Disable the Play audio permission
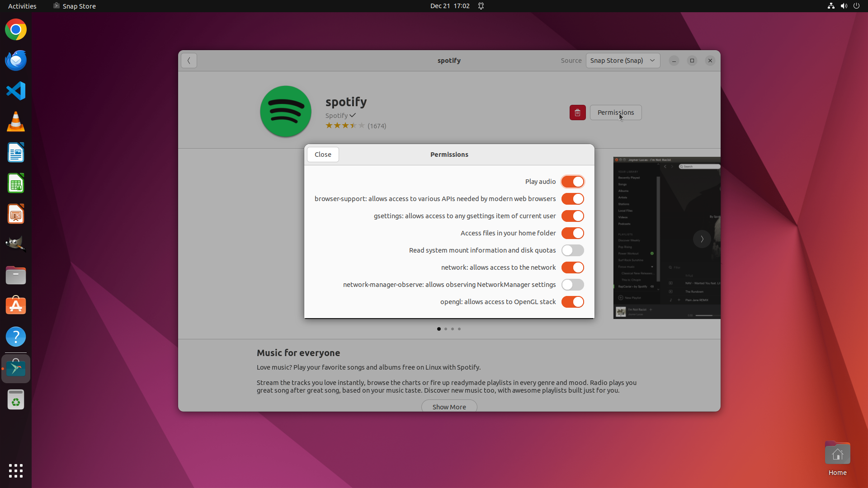 (x=572, y=182)
